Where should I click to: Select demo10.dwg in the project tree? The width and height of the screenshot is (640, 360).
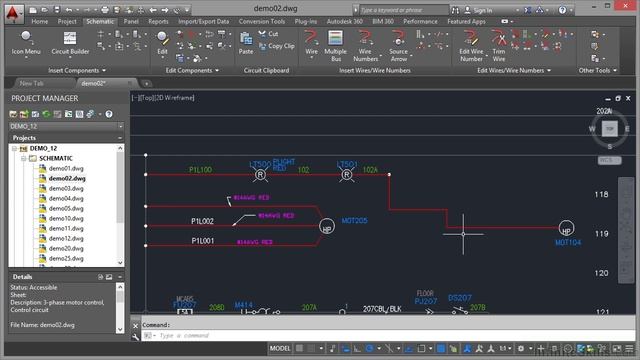click(66, 218)
